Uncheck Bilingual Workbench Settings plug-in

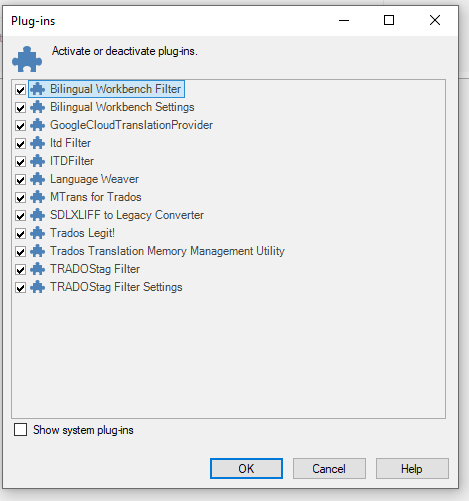[x=20, y=108]
